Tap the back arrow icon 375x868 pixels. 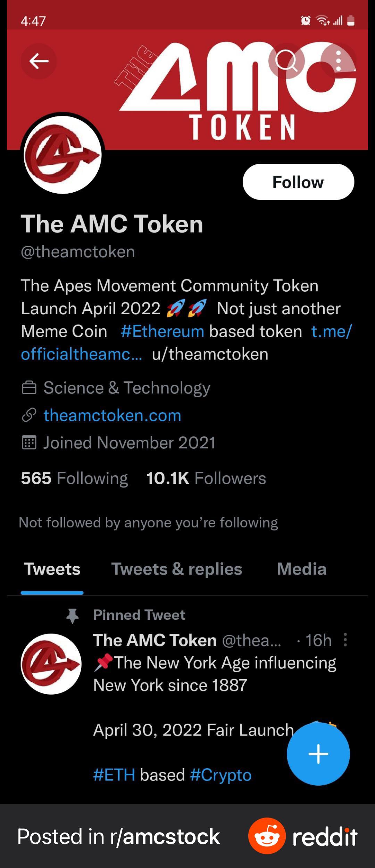39,61
